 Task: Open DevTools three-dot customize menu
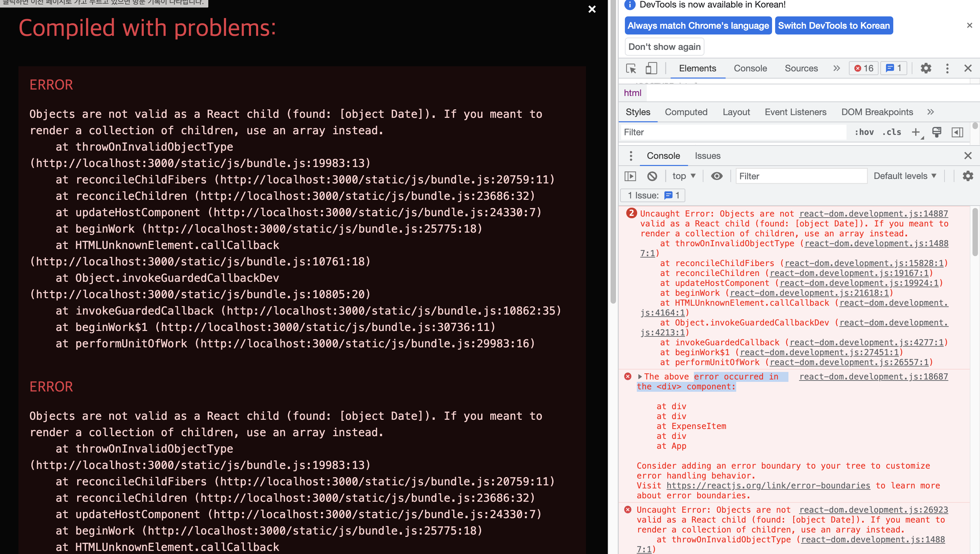(947, 69)
